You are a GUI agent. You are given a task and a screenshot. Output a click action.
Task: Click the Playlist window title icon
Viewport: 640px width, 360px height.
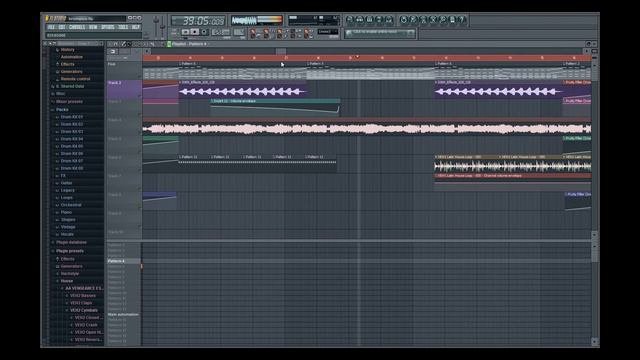point(169,44)
